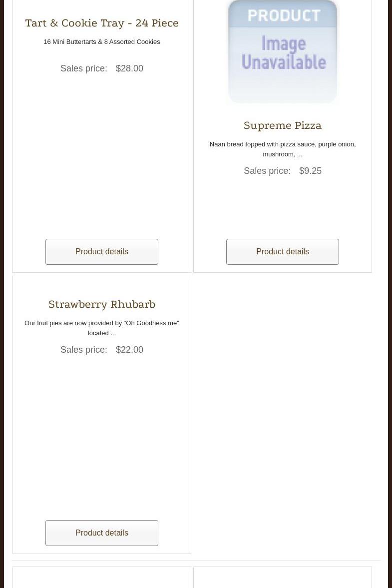Screen dimensions: 392x588
Task: Click the partly visible card under Strawberry Rhubarb
Action: pos(102,578)
